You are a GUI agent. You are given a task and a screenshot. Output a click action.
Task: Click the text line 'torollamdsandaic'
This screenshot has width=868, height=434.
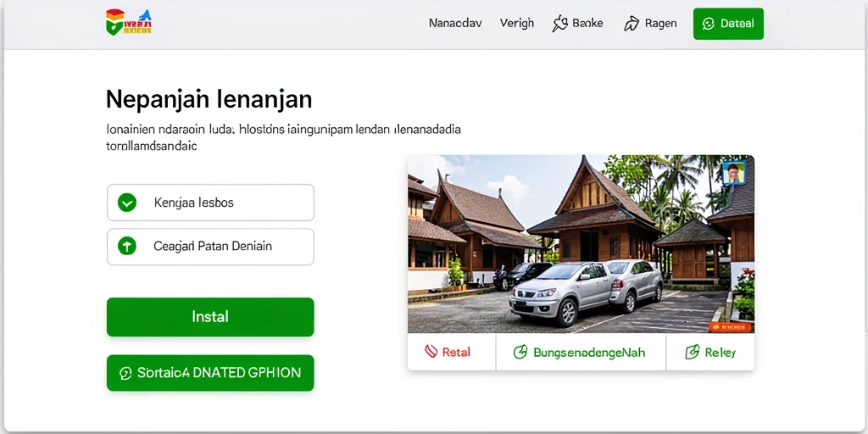coord(151,147)
